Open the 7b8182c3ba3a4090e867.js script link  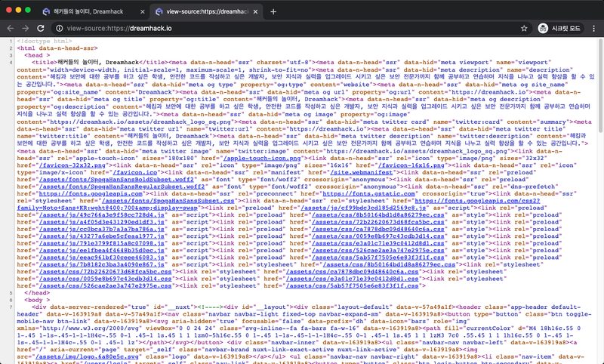[102, 264]
